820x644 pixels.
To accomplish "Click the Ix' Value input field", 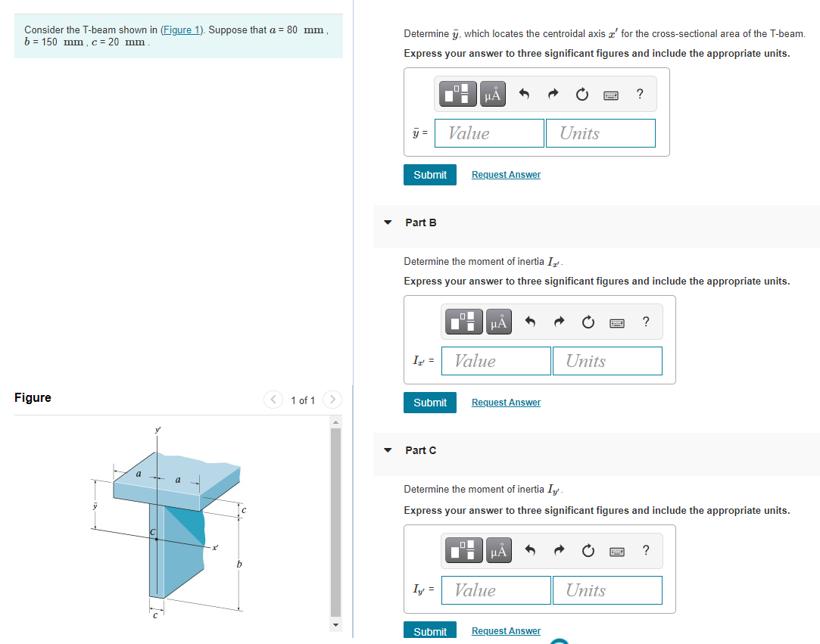I will pos(496,361).
